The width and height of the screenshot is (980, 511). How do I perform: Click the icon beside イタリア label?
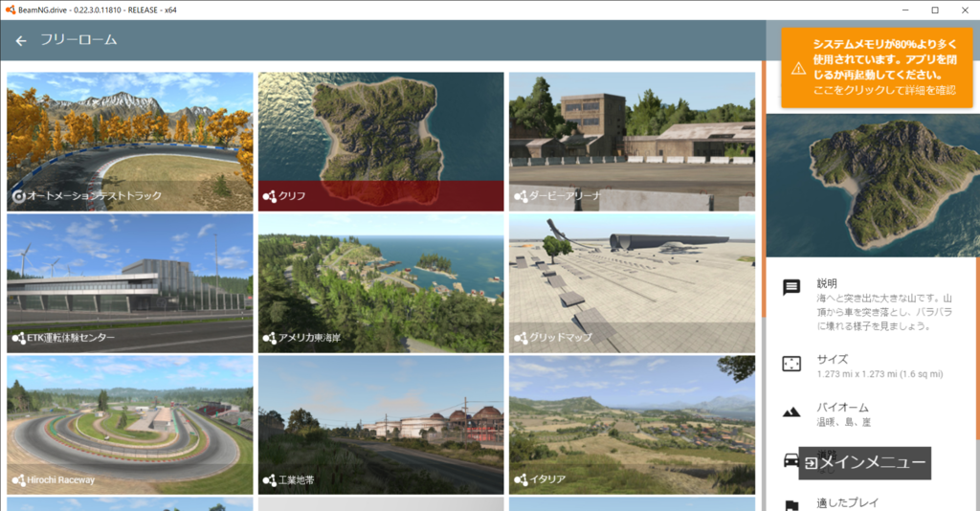click(x=521, y=479)
